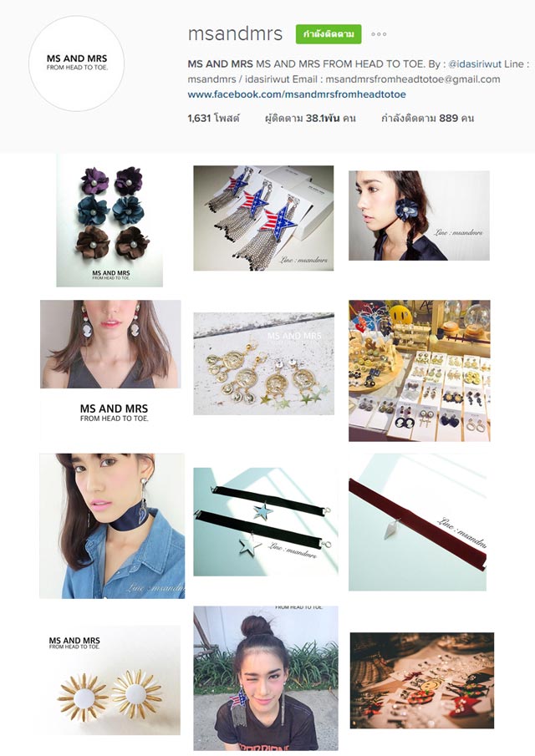Open the fabric flower earrings post
Screen dimensions: 535x756
pyautogui.click(x=110, y=221)
